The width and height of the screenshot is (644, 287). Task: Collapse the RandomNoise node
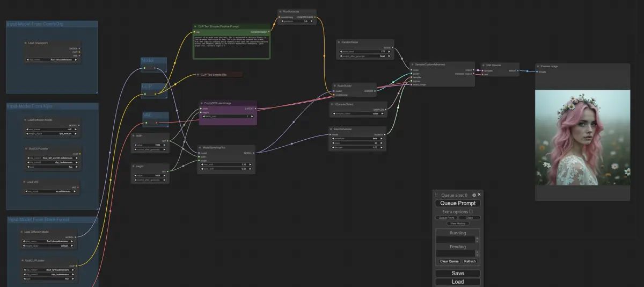[x=340, y=42]
